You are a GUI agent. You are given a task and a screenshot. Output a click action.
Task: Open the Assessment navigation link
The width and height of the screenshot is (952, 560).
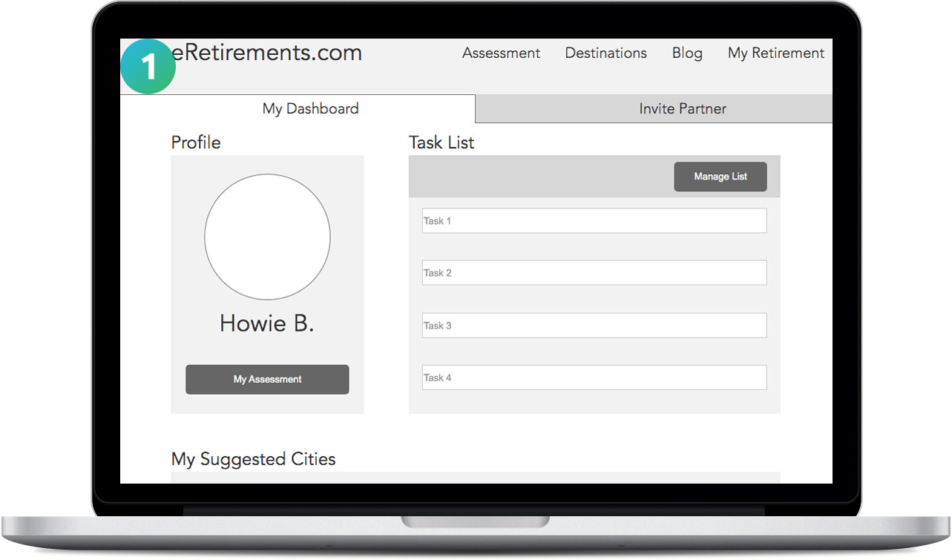[x=501, y=53]
